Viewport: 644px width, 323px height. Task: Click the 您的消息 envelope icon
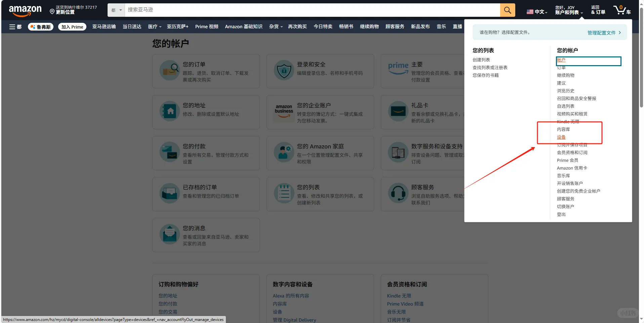(170, 234)
